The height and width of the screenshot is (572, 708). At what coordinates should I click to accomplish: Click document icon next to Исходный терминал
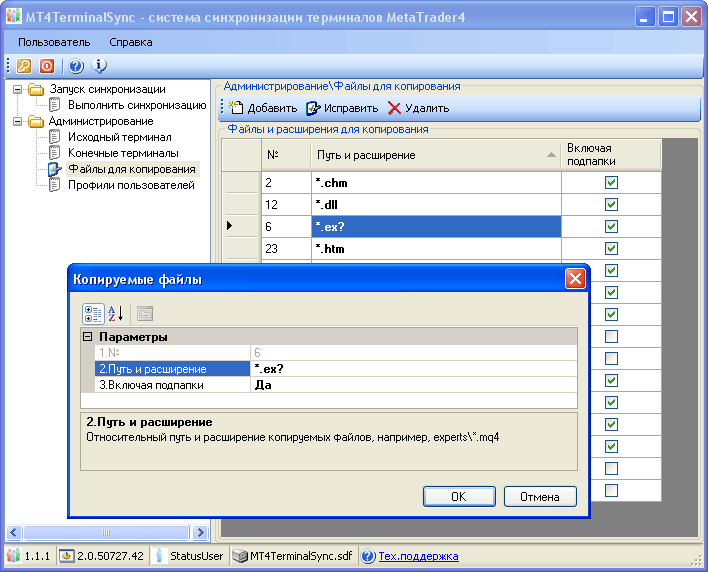pos(55,137)
